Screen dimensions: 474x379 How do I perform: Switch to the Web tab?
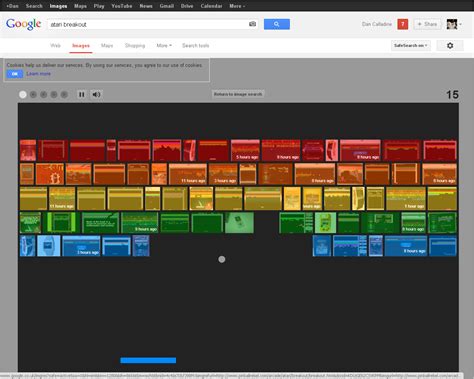click(55, 45)
